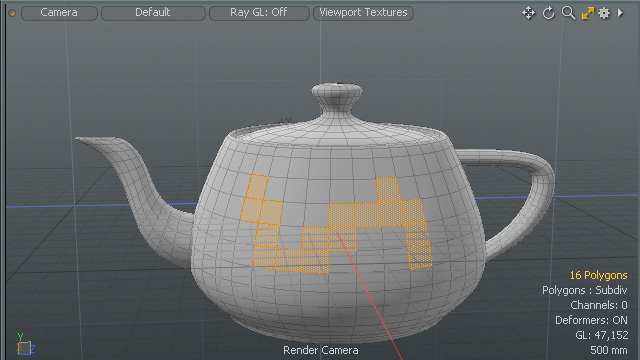Click the XYZ axis gizmo in corner
The image size is (640, 360).
point(25,344)
